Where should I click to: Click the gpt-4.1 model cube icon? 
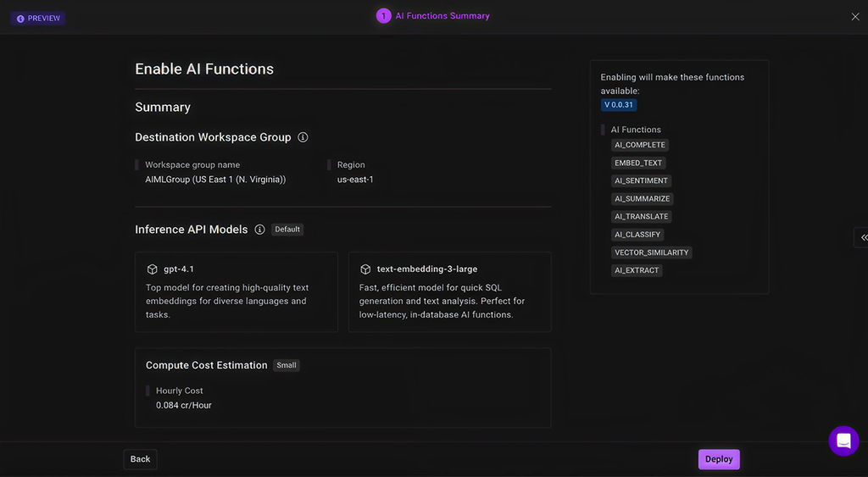point(153,269)
